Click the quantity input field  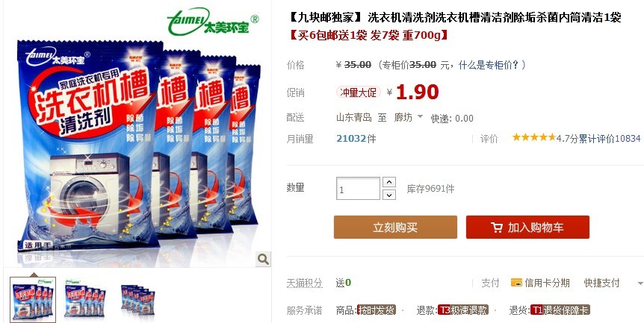(x=358, y=189)
